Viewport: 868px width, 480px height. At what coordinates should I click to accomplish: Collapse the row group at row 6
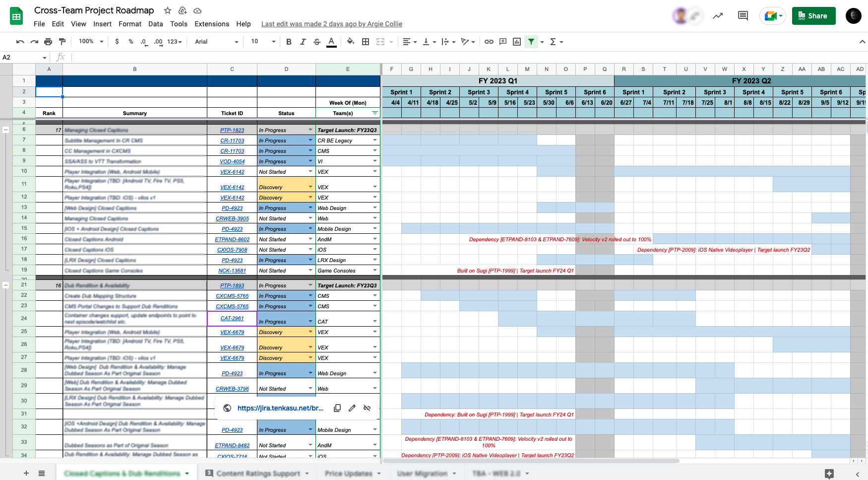[6, 130]
